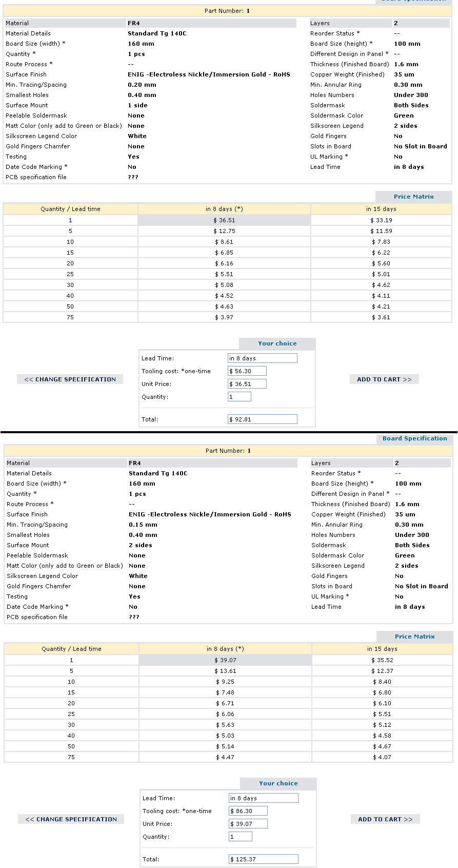The width and height of the screenshot is (458, 868).
Task: Select the $ 12.37 price cell
Action: point(382,671)
